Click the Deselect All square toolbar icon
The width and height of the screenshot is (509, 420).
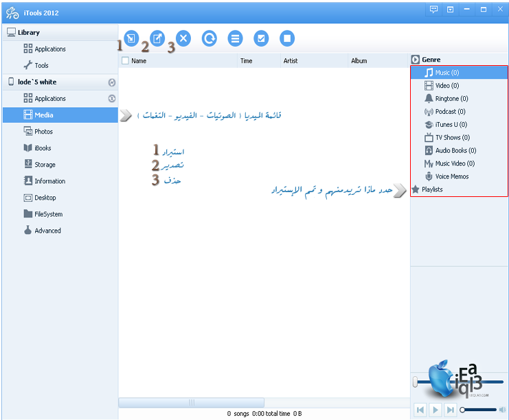click(x=288, y=38)
